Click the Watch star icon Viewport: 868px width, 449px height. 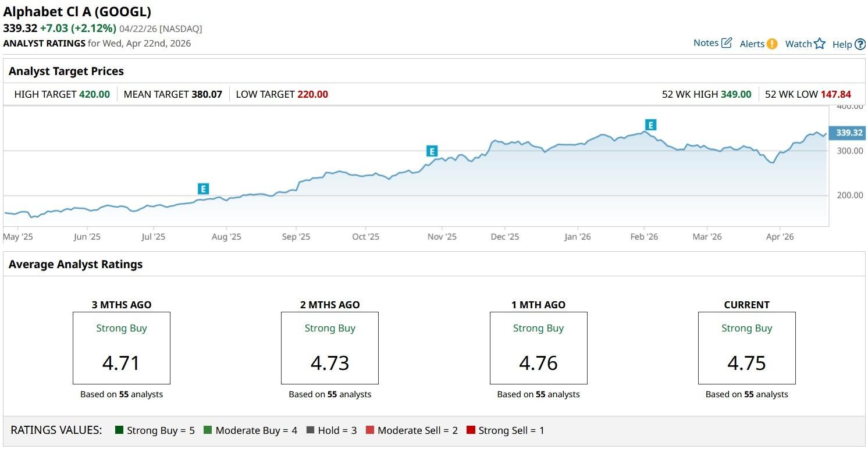(820, 44)
